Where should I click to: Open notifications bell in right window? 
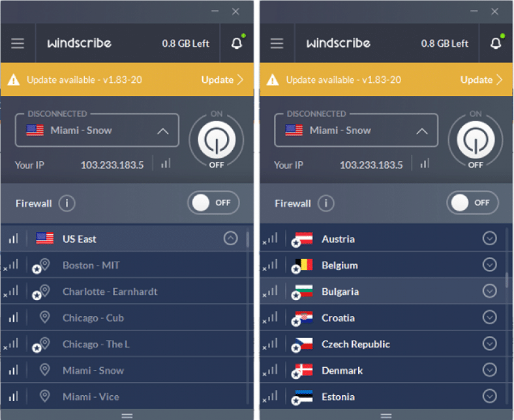click(496, 43)
